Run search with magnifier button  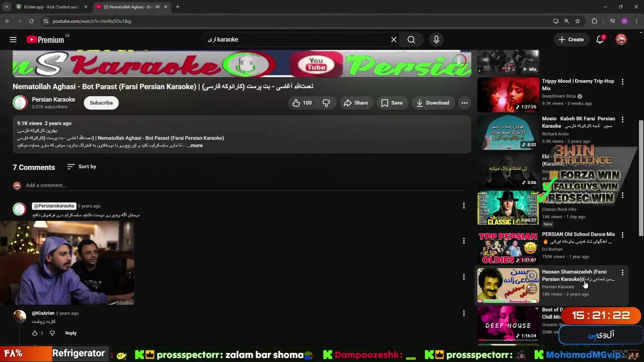point(411,39)
